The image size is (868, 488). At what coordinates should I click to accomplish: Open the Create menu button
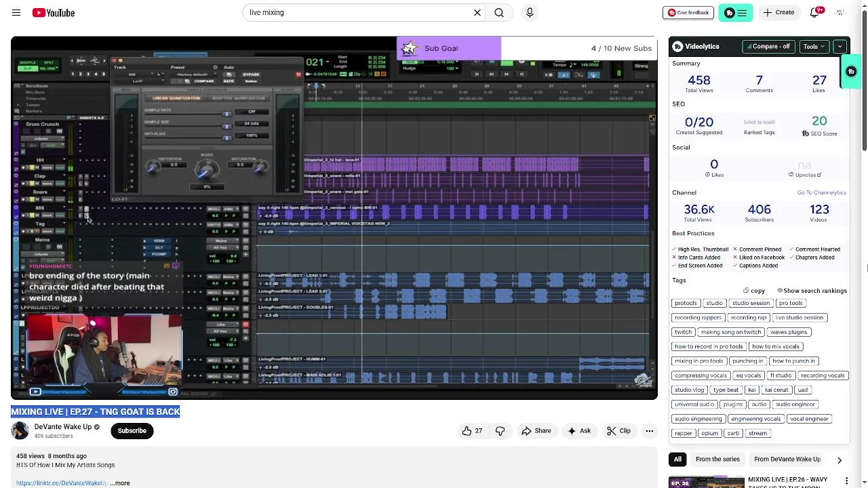778,12
